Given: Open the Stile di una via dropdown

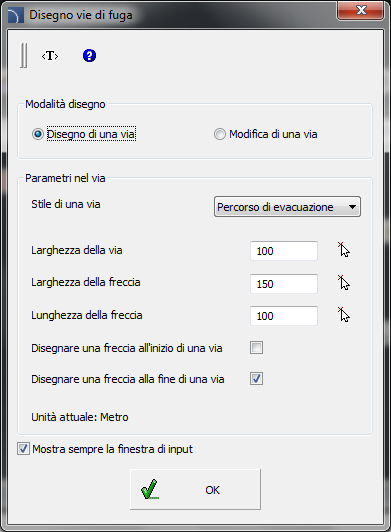Looking at the screenshot, I should (x=287, y=207).
